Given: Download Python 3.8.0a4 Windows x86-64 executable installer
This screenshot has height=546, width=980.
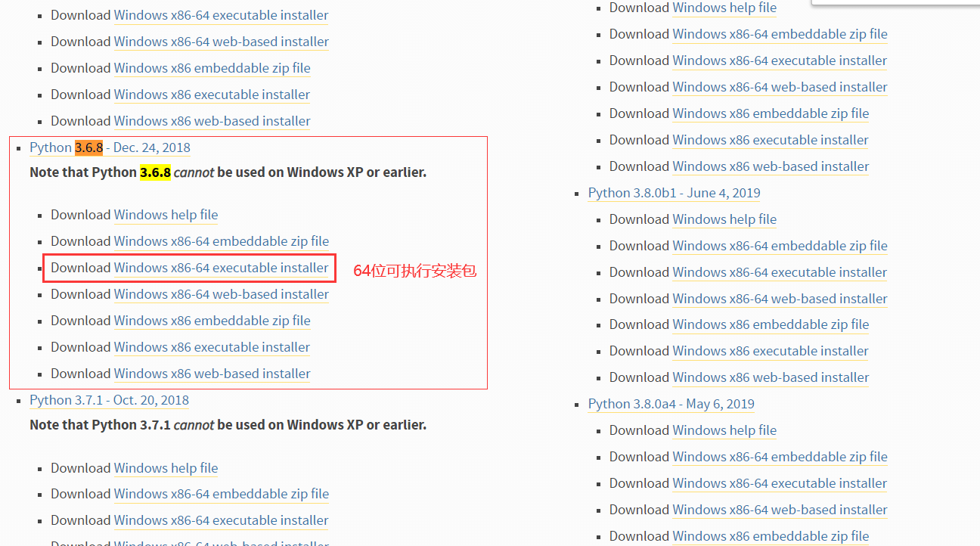Looking at the screenshot, I should tap(780, 483).
